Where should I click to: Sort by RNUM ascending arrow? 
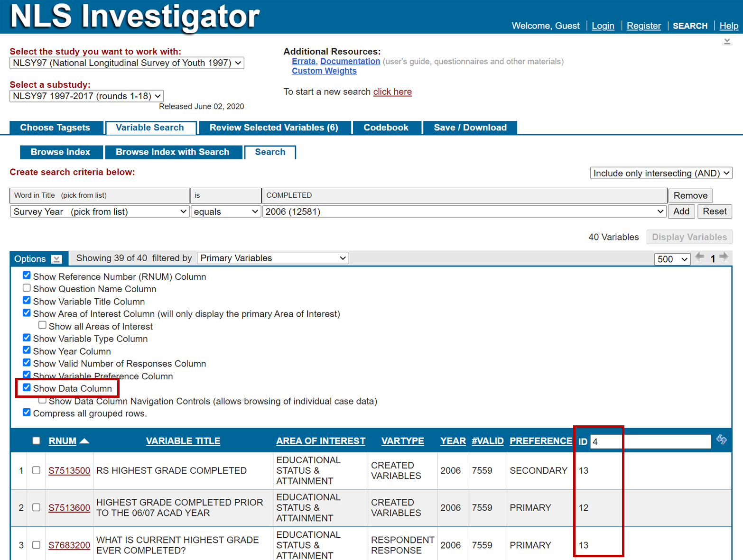pyautogui.click(x=84, y=441)
